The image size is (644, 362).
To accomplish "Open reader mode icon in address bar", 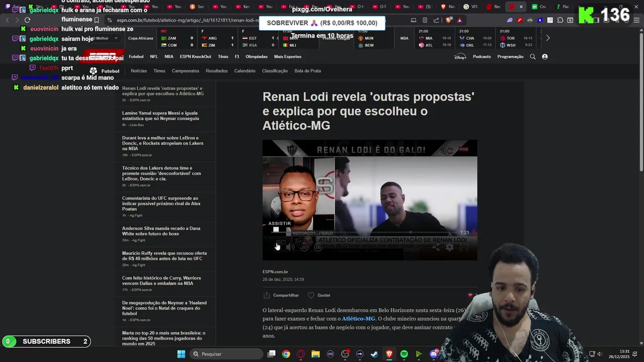I will [x=425, y=20].
